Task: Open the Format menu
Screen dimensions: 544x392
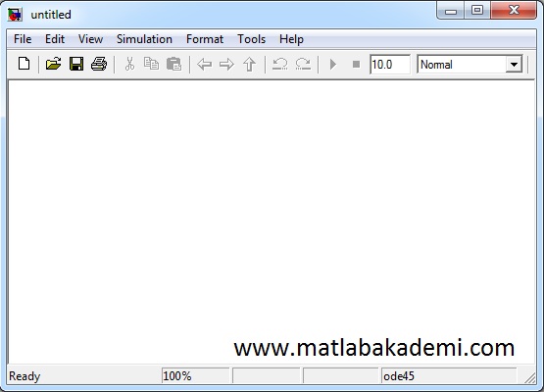Action: click(205, 39)
